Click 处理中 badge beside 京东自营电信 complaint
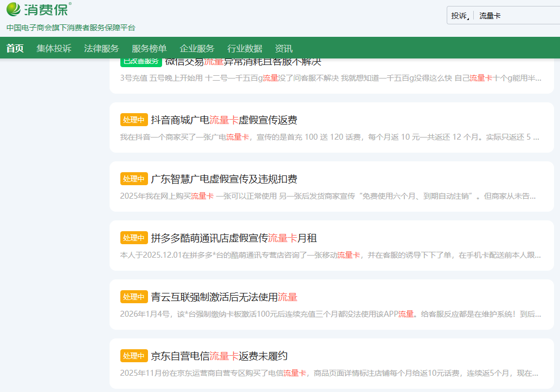Viewport: 560px width, 392px height. point(134,356)
